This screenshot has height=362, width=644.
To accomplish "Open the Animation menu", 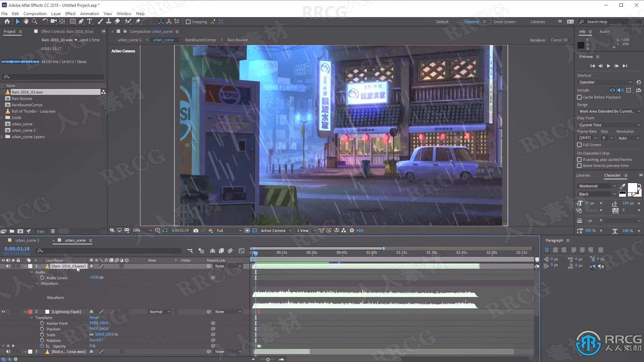I will [x=89, y=14].
